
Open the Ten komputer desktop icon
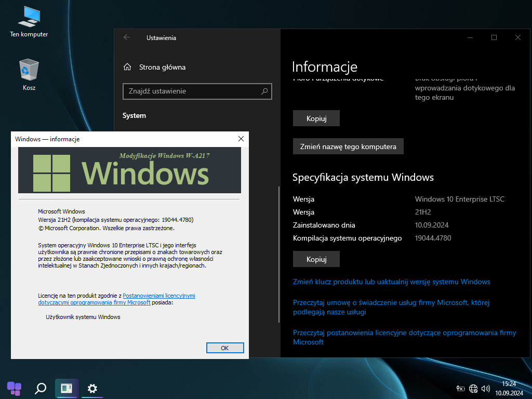point(29,18)
